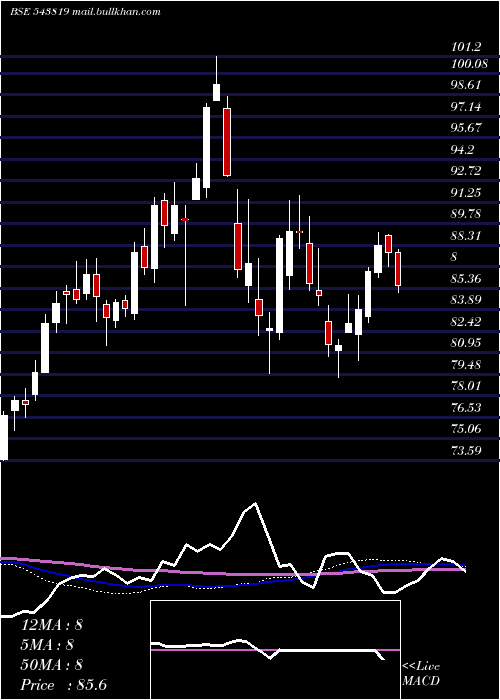Click the 12MA : 8 legend text

pyautogui.click(x=52, y=625)
